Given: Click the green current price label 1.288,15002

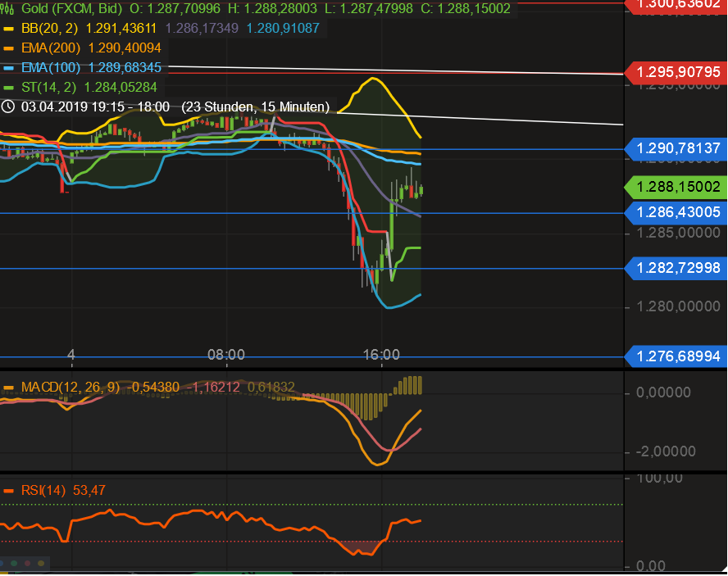Looking at the screenshot, I should tap(678, 187).
